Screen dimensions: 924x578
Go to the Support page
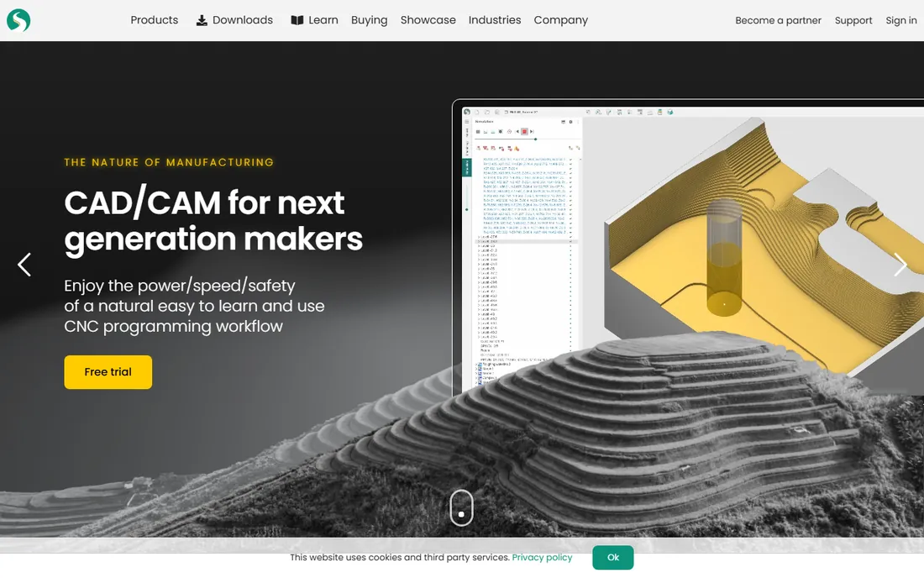853,20
